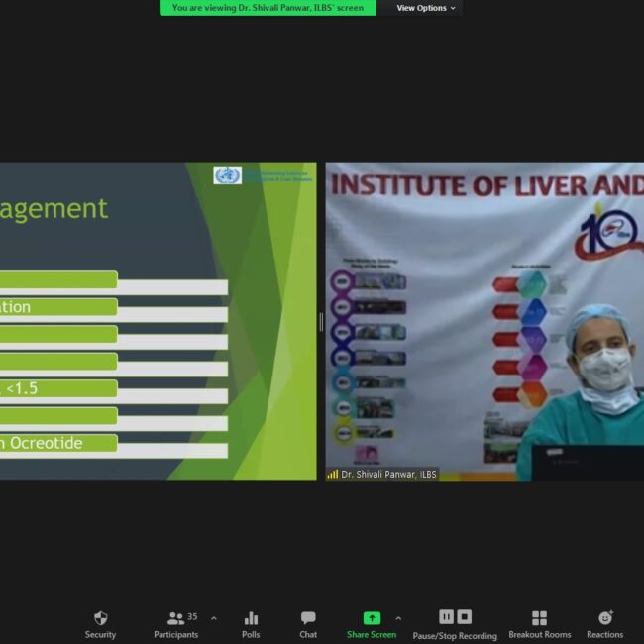Image resolution: width=644 pixels, height=644 pixels.
Task: Click the '<1.5' bar on slide
Action: (x=59, y=388)
